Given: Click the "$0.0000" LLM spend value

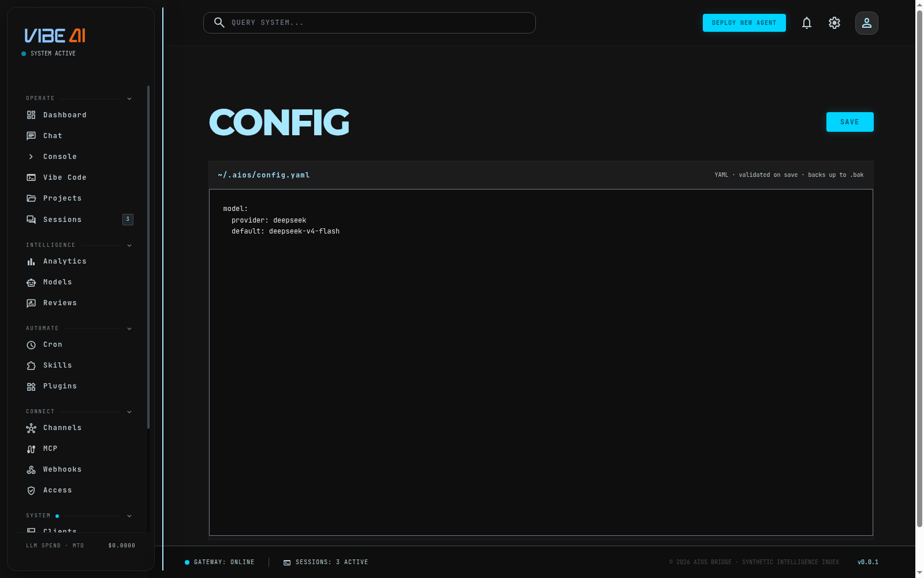Looking at the screenshot, I should 122,546.
